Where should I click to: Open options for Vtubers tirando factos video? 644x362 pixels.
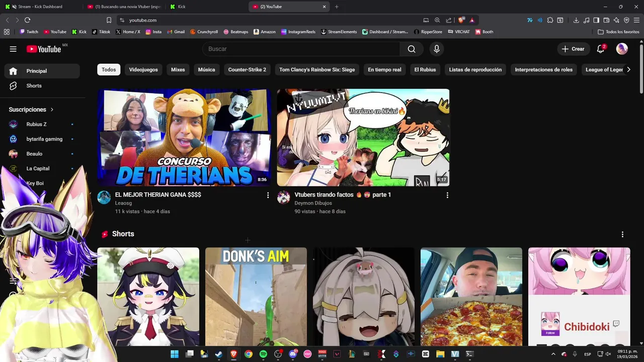click(x=447, y=195)
